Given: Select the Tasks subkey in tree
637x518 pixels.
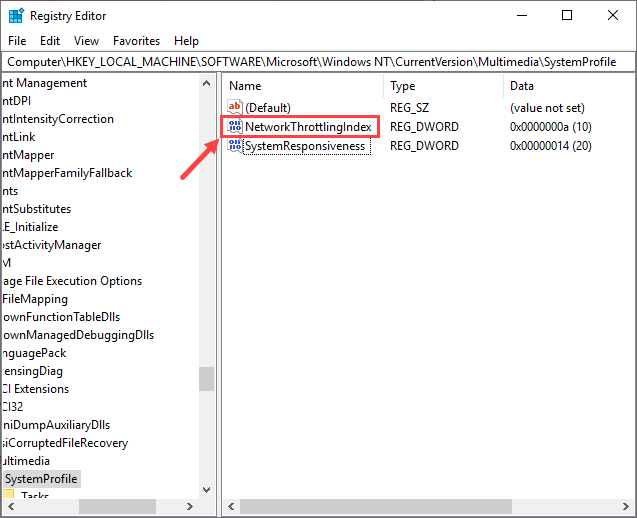Looking at the screenshot, I should (x=35, y=495).
